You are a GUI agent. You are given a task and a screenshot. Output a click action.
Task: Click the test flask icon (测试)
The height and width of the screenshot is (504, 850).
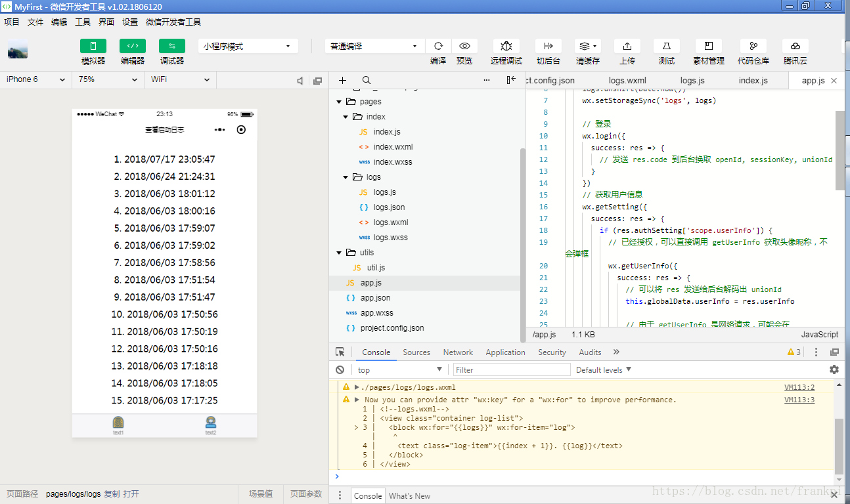pos(667,46)
